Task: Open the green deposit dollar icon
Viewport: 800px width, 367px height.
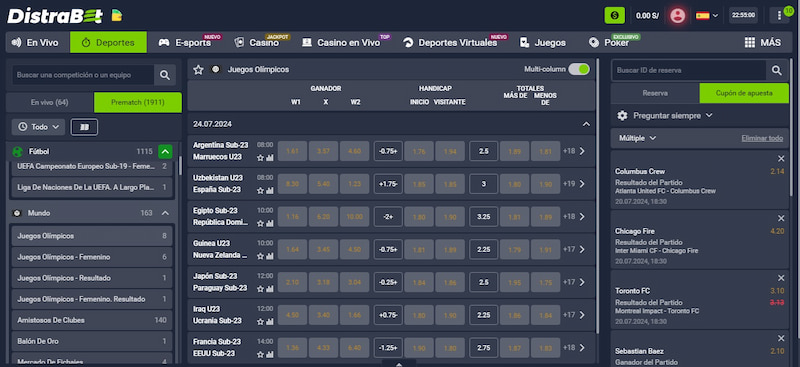Action: click(614, 15)
